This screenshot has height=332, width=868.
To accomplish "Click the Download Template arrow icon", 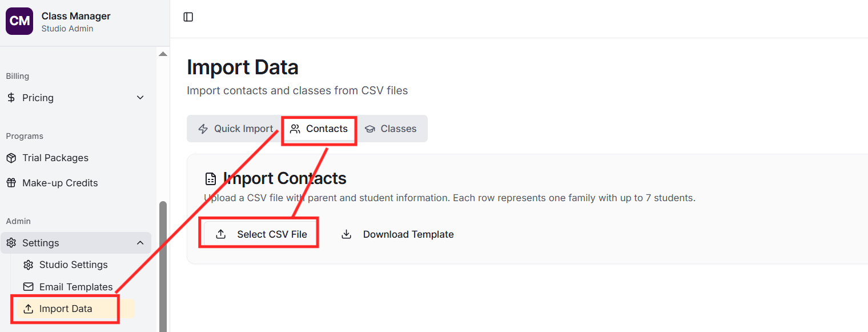I will [x=346, y=234].
